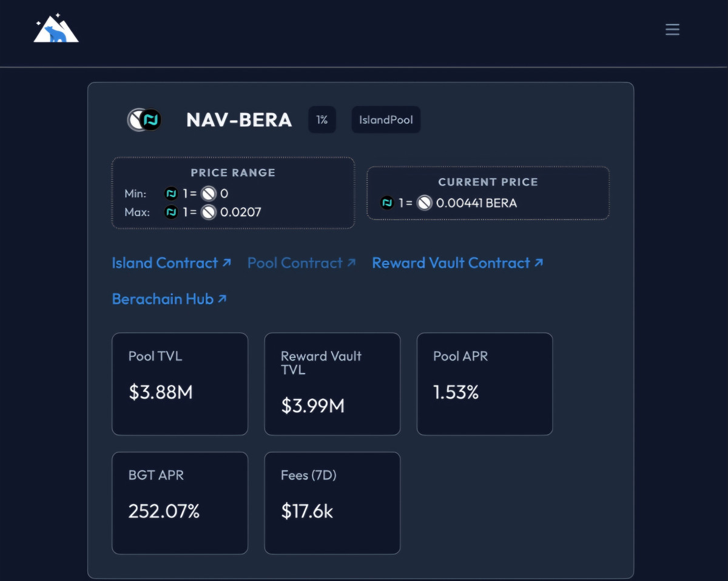Open the Pool Contract link
This screenshot has height=581, width=728.
[x=301, y=263]
